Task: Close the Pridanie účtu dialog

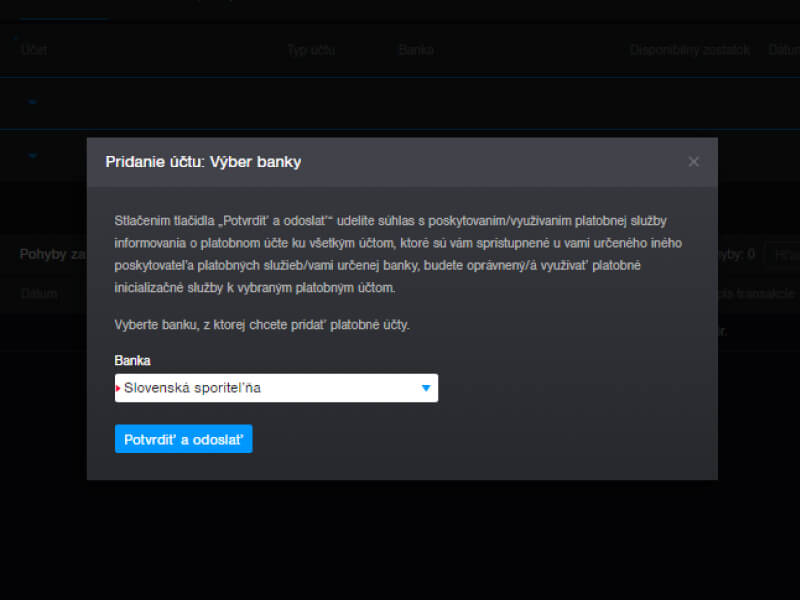Action: [693, 162]
